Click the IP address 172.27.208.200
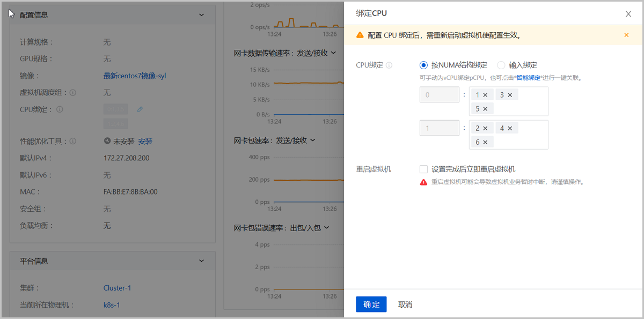 point(127,158)
